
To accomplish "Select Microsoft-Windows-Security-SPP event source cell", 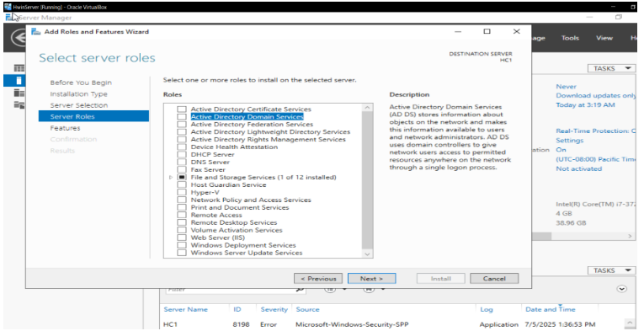I will click(352, 324).
